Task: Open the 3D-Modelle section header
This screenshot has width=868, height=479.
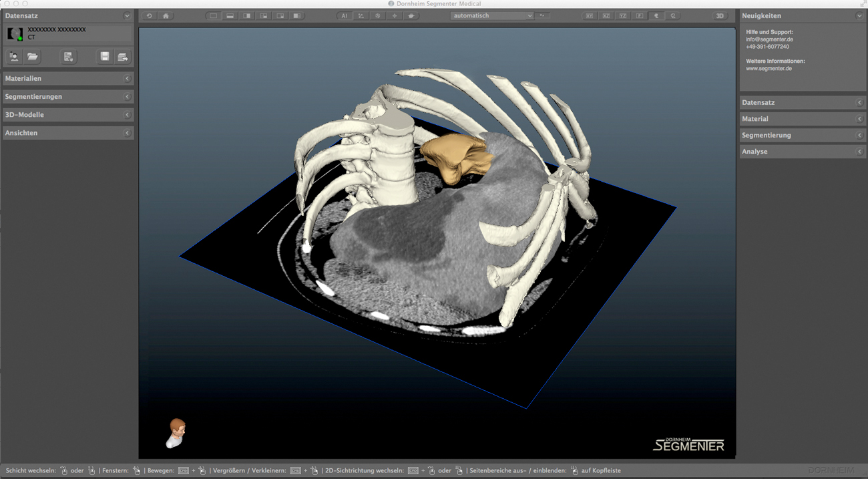Action: coord(67,115)
